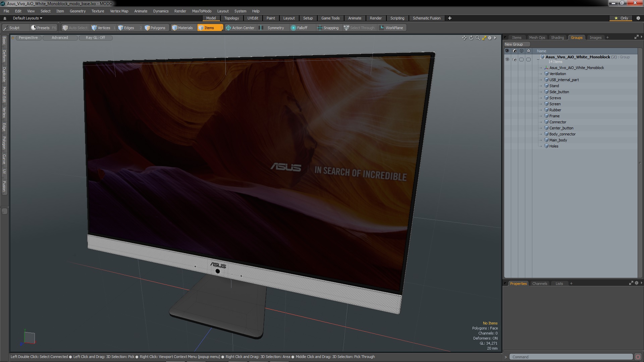This screenshot has height=362, width=644.
Task: Open the Vertex Map menu
Action: point(119,11)
